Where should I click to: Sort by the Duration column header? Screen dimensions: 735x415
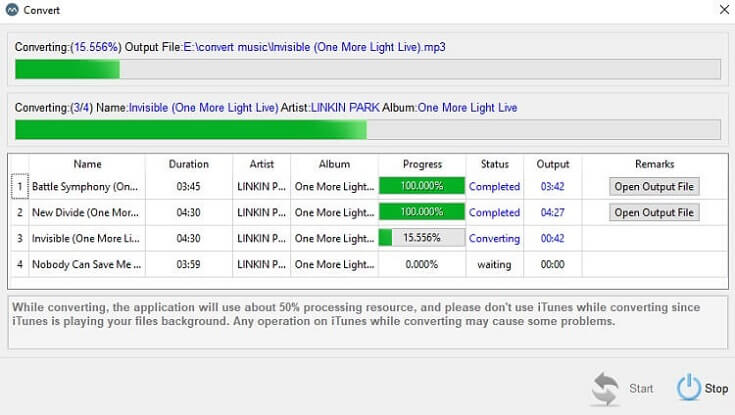(188, 164)
